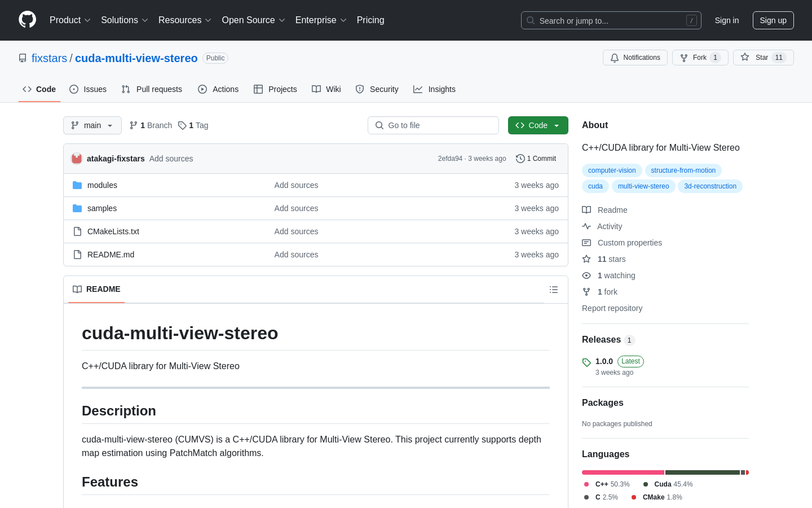This screenshot has width=812, height=508.
Task: Click the Search or jump to field
Action: coord(611,20)
